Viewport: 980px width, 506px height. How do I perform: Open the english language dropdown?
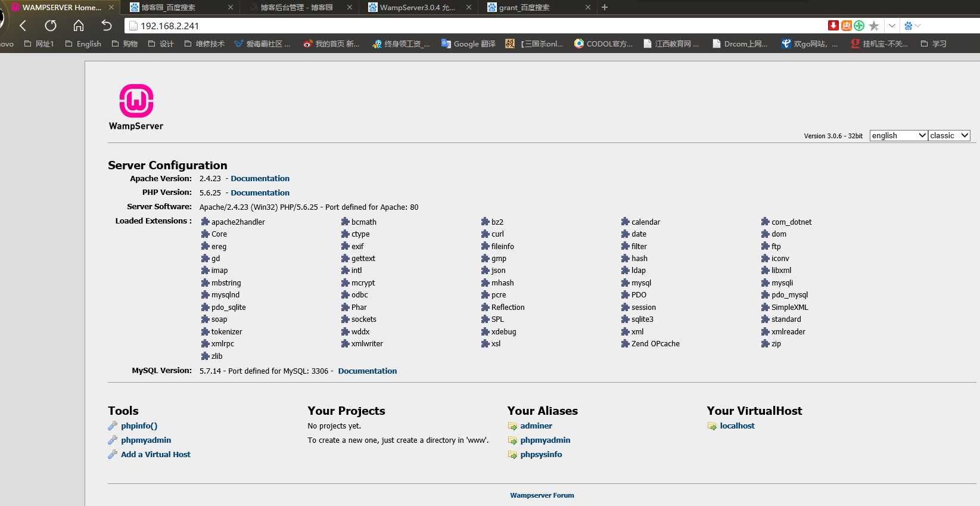click(898, 135)
